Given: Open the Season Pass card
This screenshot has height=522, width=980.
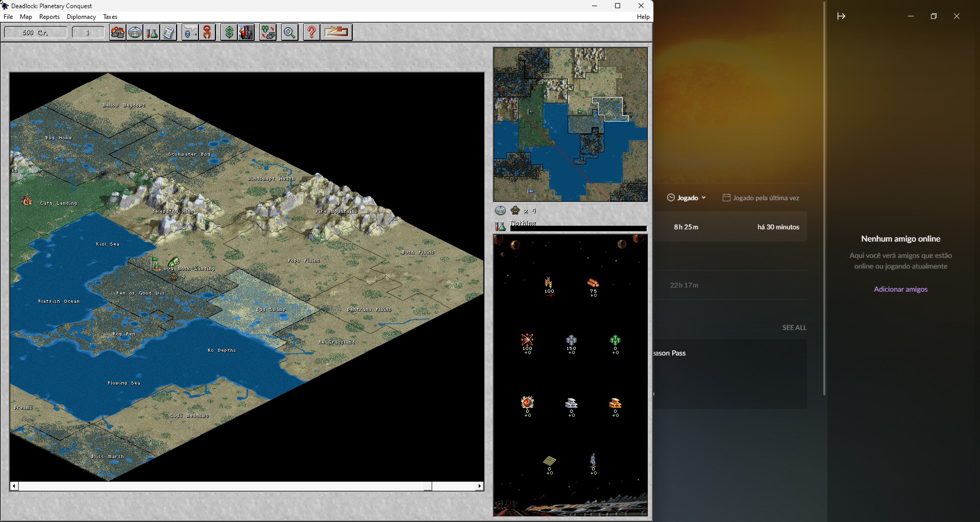Looking at the screenshot, I should [730, 374].
